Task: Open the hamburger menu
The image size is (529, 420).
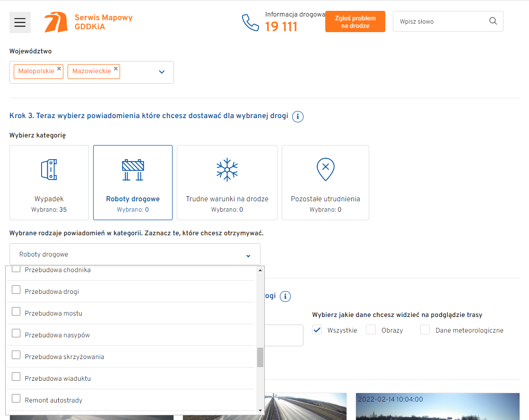Action: 20,22
